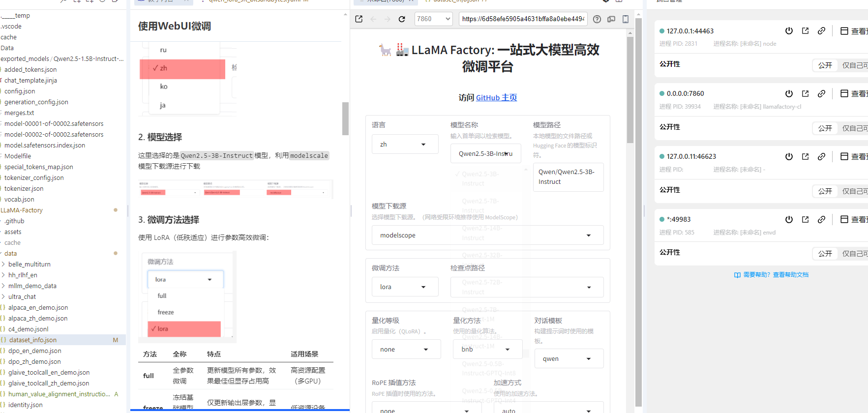Preview *:49983 in panel (查看)
This screenshot has width=868, height=413.
[854, 219]
